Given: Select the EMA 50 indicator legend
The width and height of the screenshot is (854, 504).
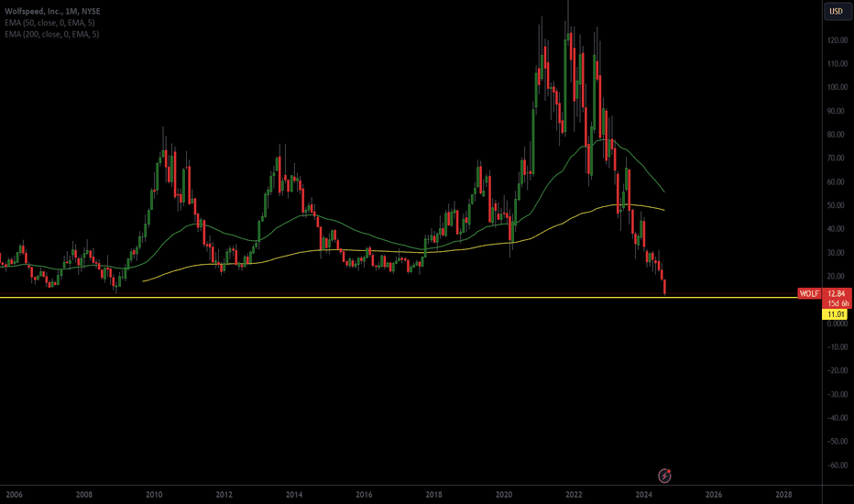Looking at the screenshot, I should coord(49,22).
